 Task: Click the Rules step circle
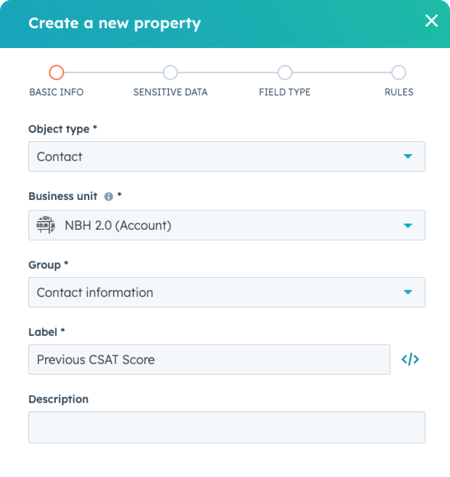pyautogui.click(x=399, y=72)
